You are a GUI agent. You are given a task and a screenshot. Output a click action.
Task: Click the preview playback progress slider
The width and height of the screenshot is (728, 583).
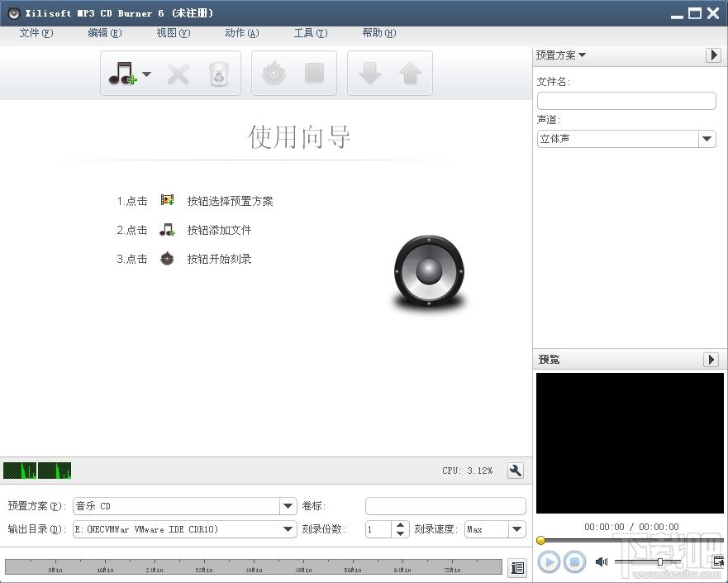click(x=631, y=540)
